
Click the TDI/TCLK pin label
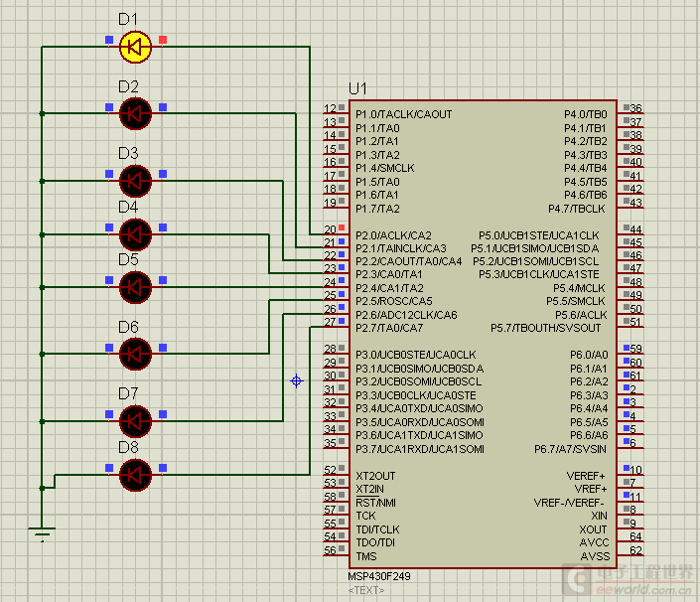377,529
